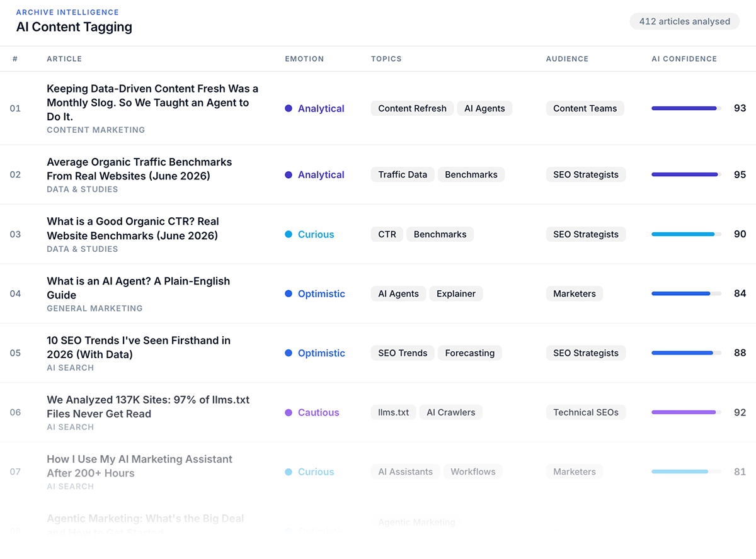Click the AI CONFIDENCE column header
The image size is (756, 559).
pyautogui.click(x=684, y=59)
